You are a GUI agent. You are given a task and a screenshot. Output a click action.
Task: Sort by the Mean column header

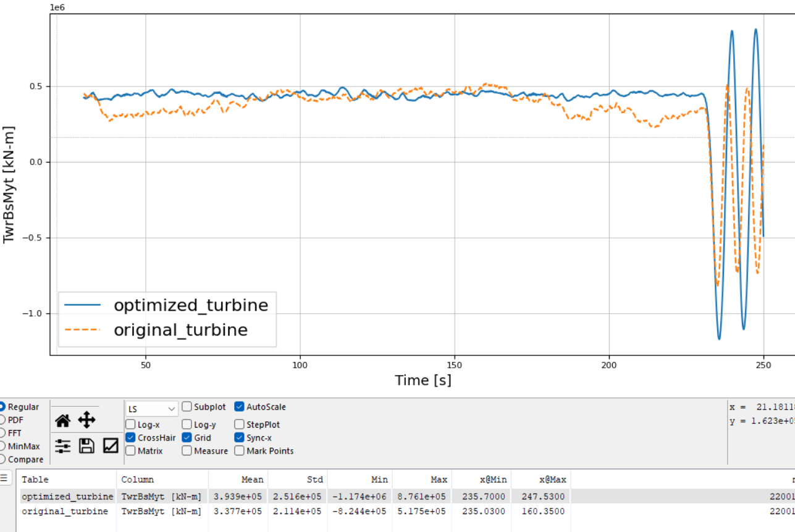[238, 479]
